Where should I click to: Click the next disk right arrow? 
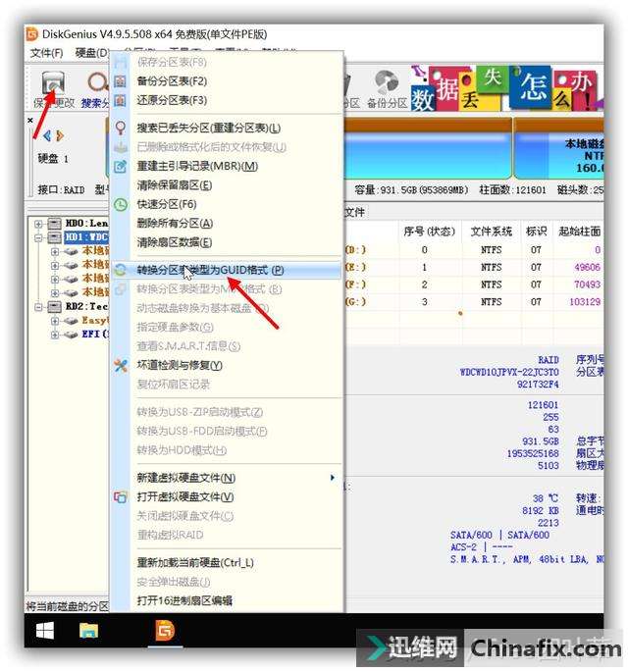coord(60,135)
